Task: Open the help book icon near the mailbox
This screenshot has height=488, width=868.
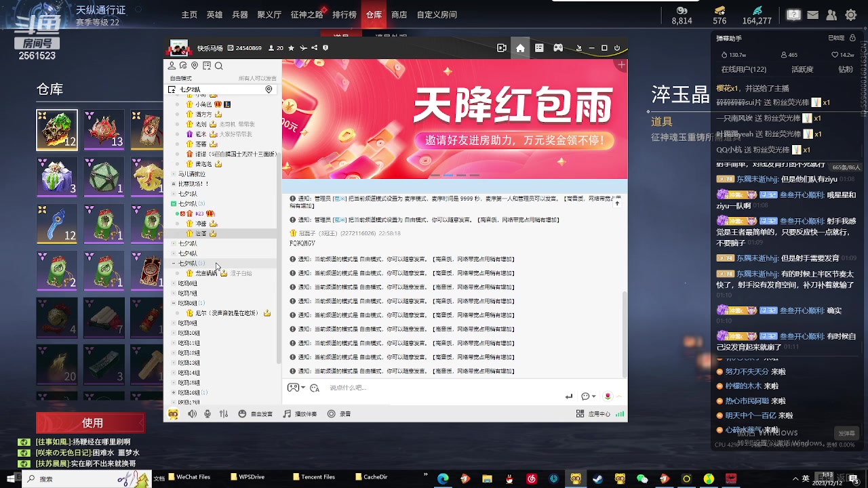Action: [x=793, y=14]
